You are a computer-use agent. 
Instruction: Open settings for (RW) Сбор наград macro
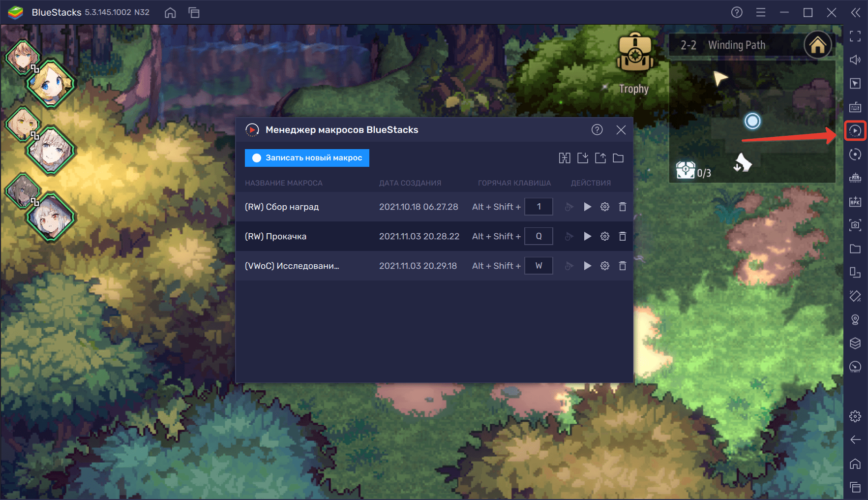click(605, 207)
